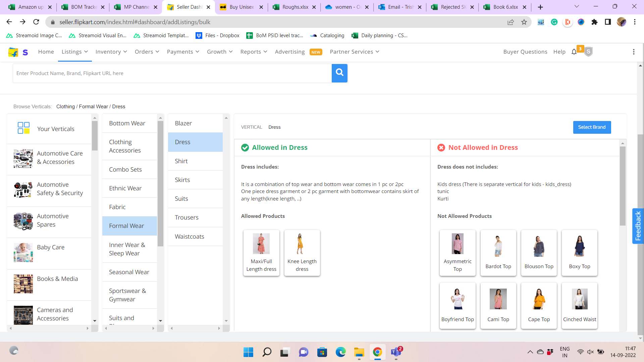Bookmark the page with the star icon
The height and width of the screenshot is (362, 644).
pyautogui.click(x=524, y=22)
